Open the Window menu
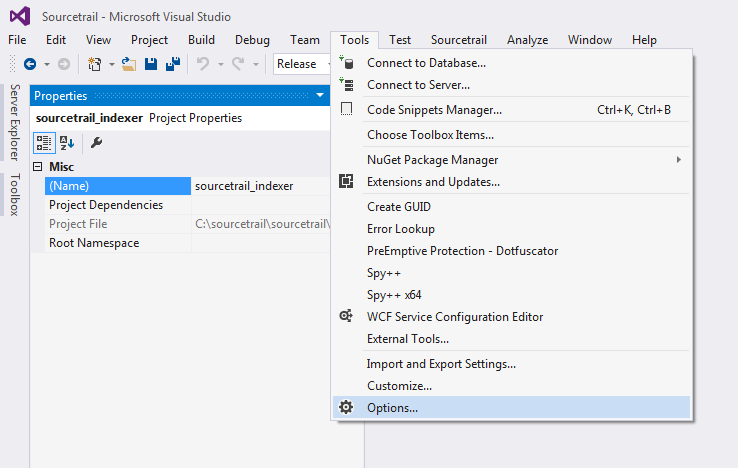This screenshot has height=468, width=738. pyautogui.click(x=590, y=40)
